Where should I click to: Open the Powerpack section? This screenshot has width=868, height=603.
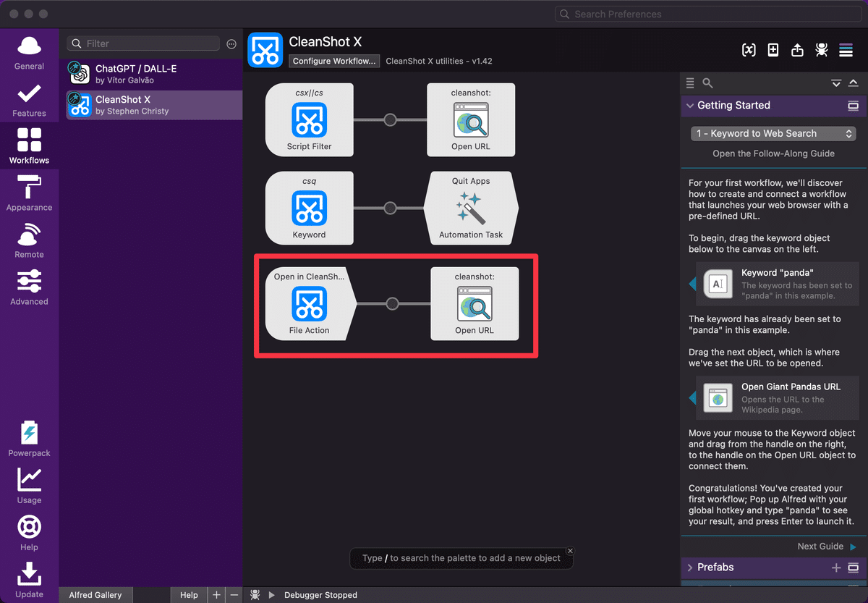pyautogui.click(x=29, y=439)
